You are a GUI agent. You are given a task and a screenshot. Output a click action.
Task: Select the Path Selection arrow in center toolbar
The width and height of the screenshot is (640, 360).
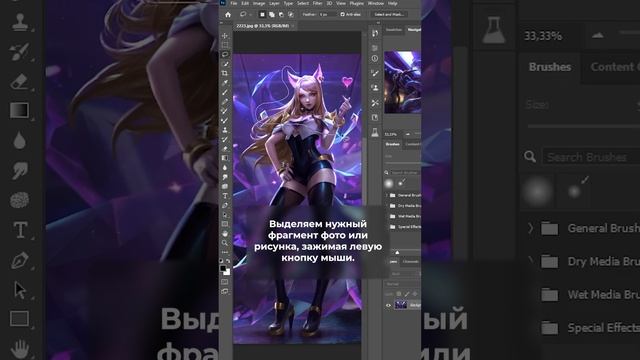(x=225, y=215)
